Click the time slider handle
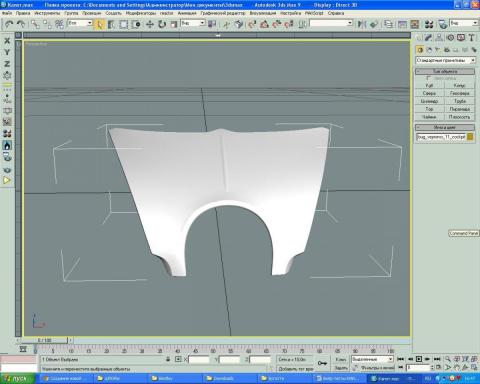The image size is (480, 384). tap(45, 340)
